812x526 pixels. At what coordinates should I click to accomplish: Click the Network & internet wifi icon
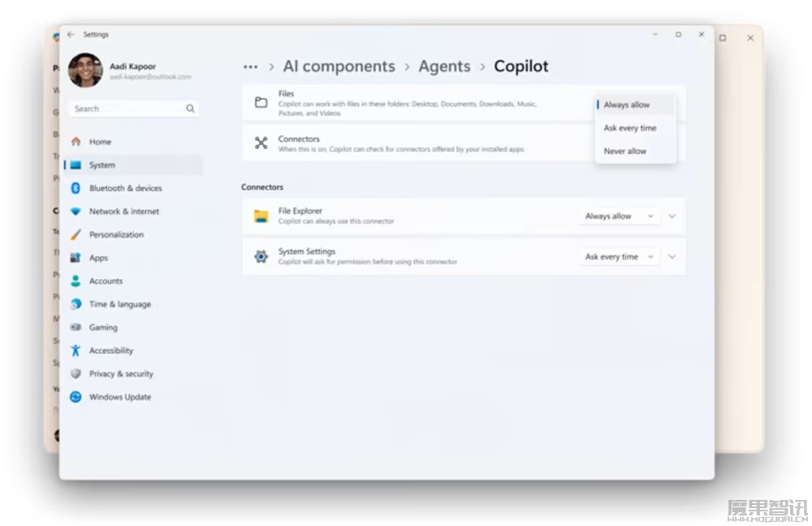tap(76, 211)
